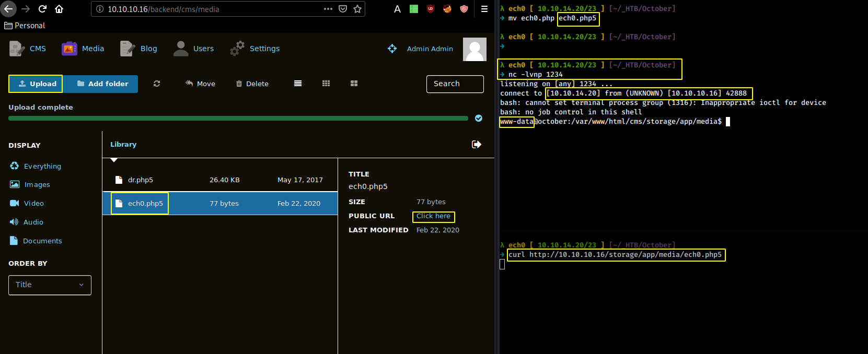Show Everything in the display filter

[x=36, y=166]
